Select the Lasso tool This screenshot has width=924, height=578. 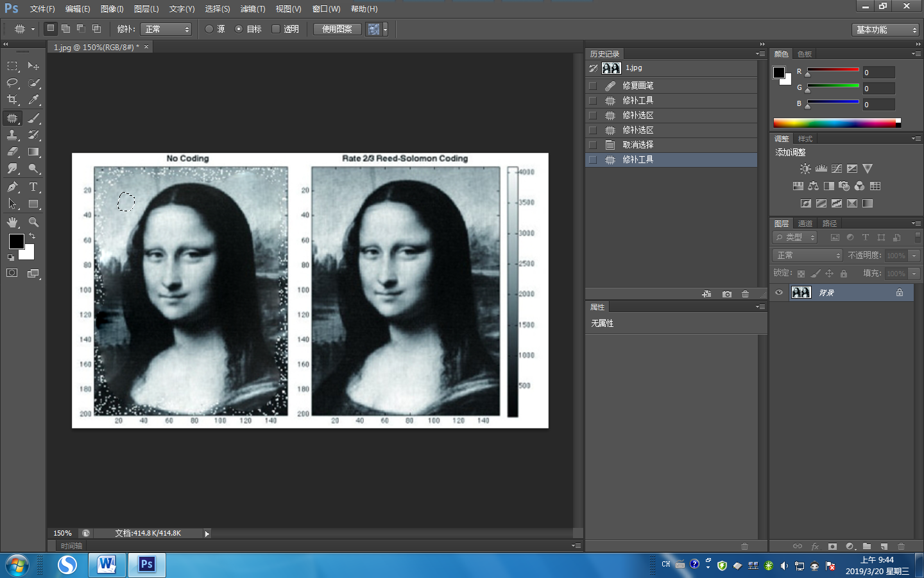(12, 83)
